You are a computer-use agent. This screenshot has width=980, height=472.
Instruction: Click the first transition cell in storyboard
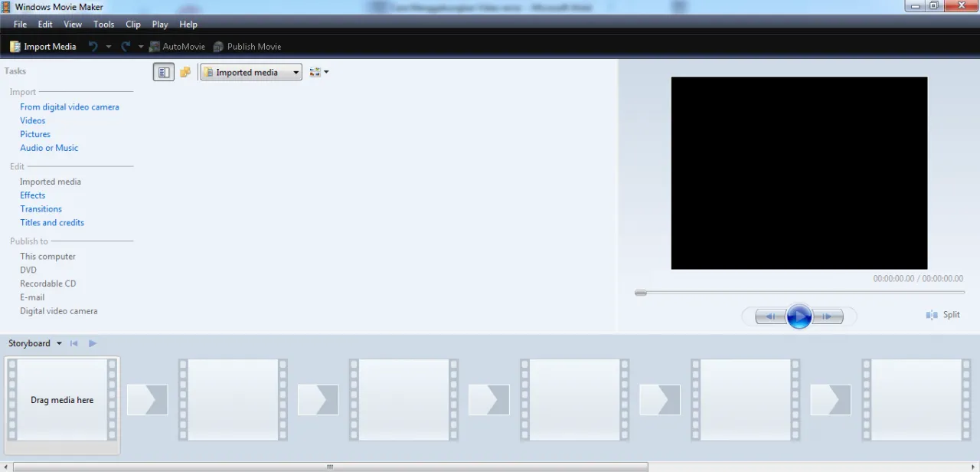coord(147,401)
